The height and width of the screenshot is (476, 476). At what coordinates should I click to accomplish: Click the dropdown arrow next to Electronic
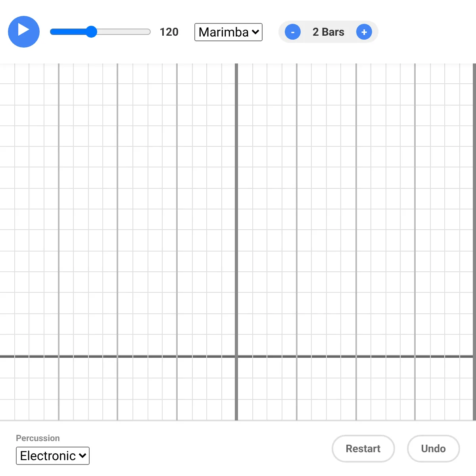[83, 455]
